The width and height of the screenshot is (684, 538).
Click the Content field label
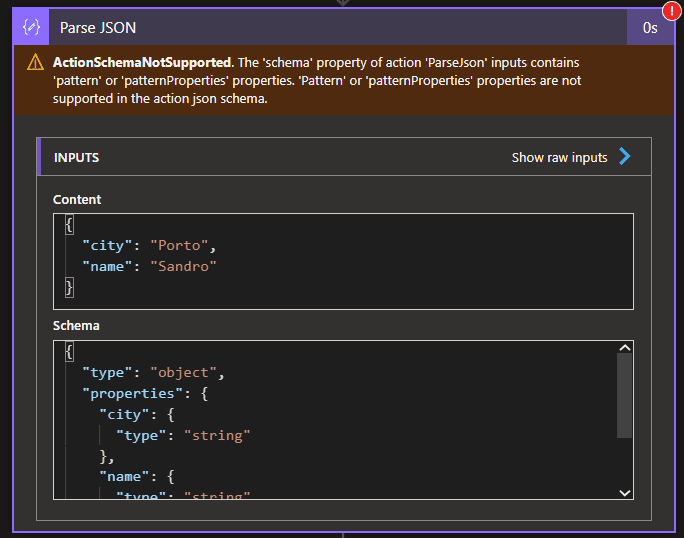pos(77,199)
